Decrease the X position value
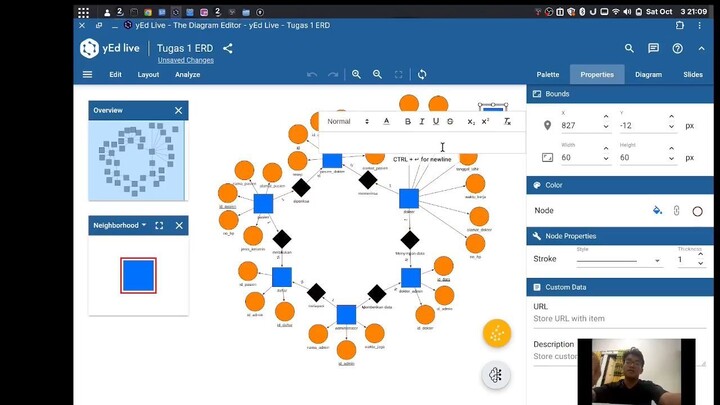 pos(606,127)
